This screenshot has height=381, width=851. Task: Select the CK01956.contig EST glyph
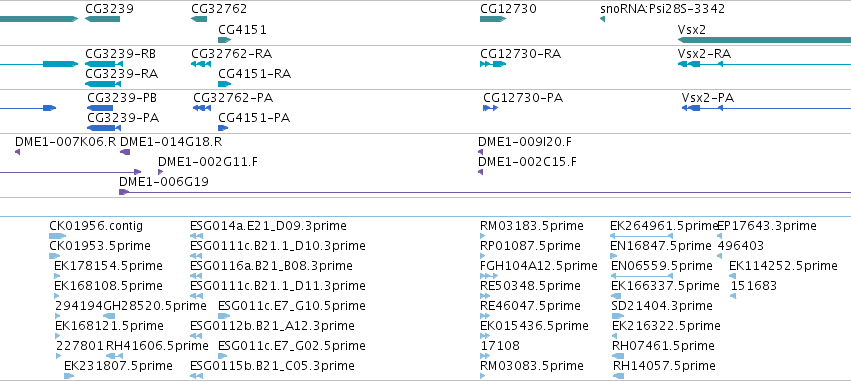[58, 236]
